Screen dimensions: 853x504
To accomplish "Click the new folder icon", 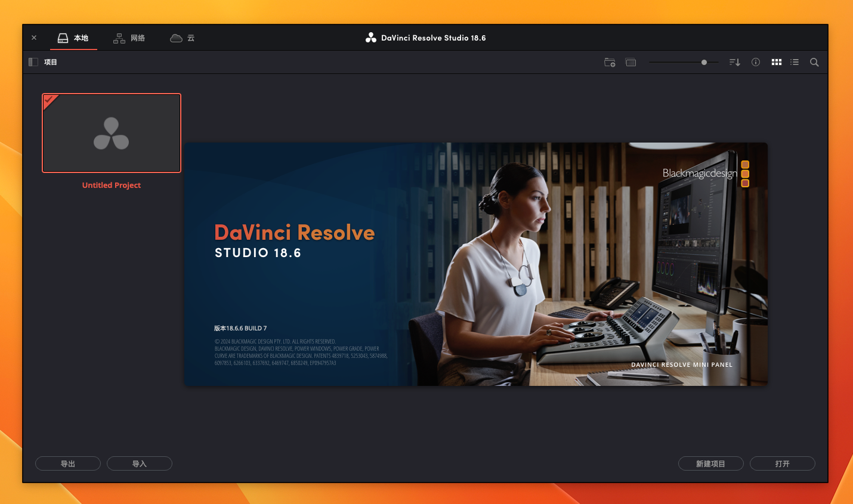I will coord(610,62).
